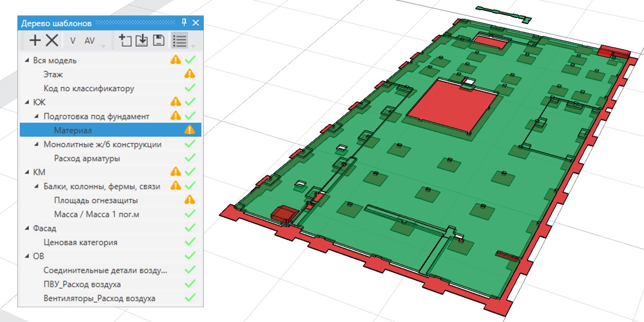This screenshot has height=322, width=644.
Task: Select the Ценовая категория tree item
Action: pyautogui.click(x=80, y=242)
